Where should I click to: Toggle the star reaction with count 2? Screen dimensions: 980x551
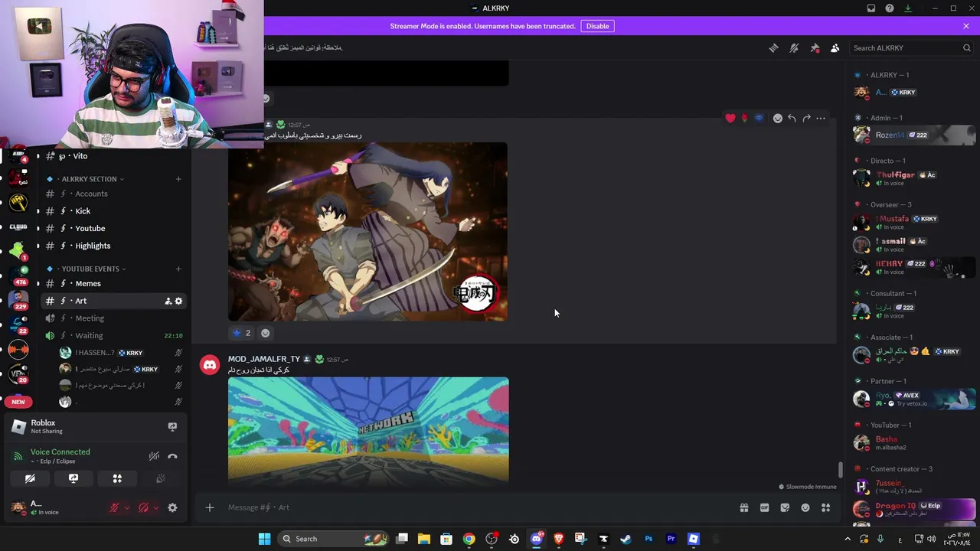click(242, 333)
